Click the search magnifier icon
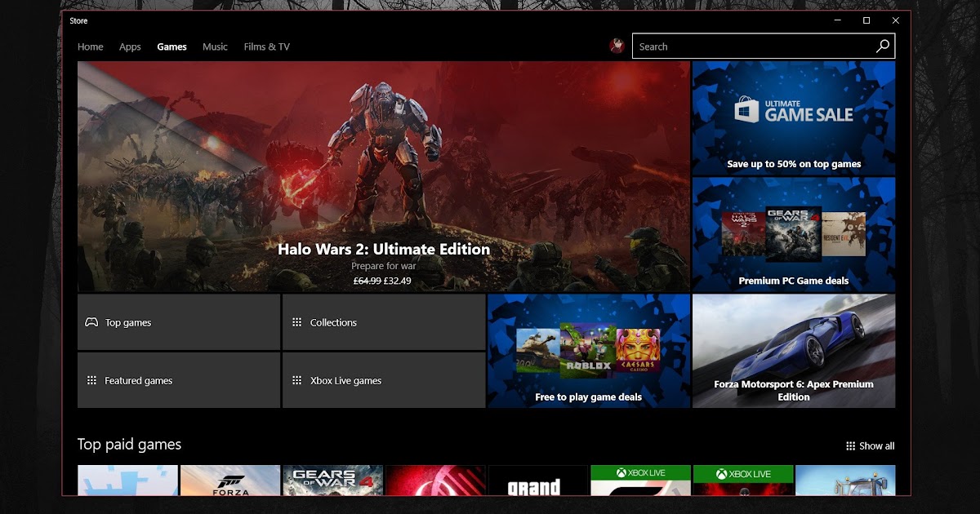The image size is (980, 514). pyautogui.click(x=882, y=47)
